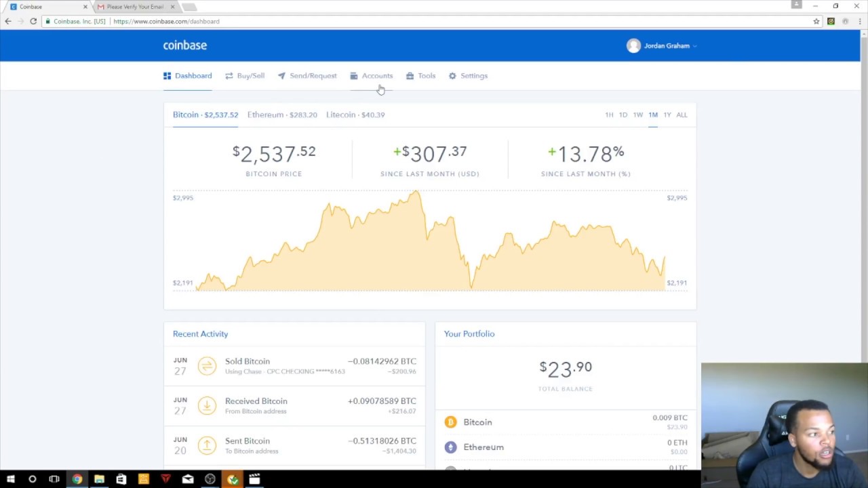Click the Bitcoin price chart area
The width and height of the screenshot is (868, 488).
click(x=430, y=241)
